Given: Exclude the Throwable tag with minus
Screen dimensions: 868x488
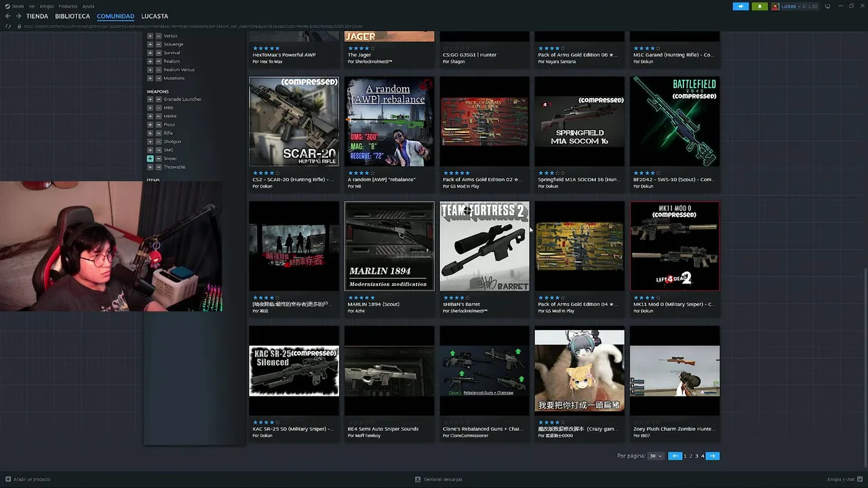Looking at the screenshot, I should (x=158, y=167).
